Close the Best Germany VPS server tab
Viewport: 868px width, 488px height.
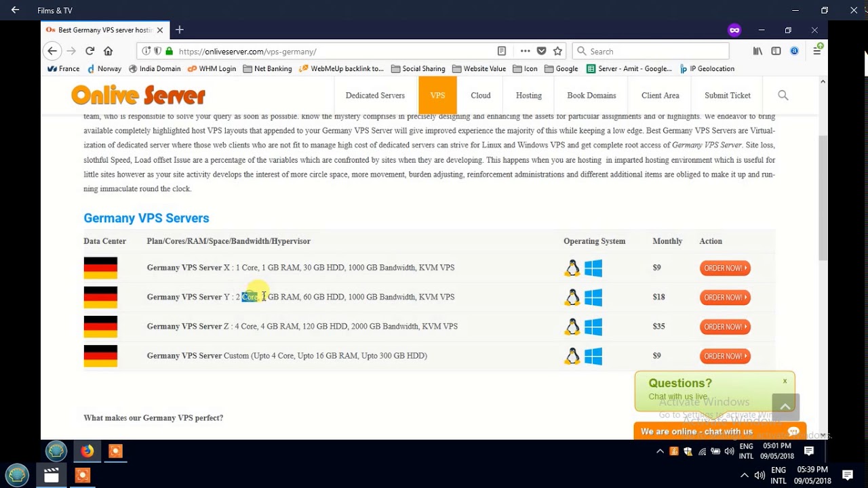click(160, 30)
